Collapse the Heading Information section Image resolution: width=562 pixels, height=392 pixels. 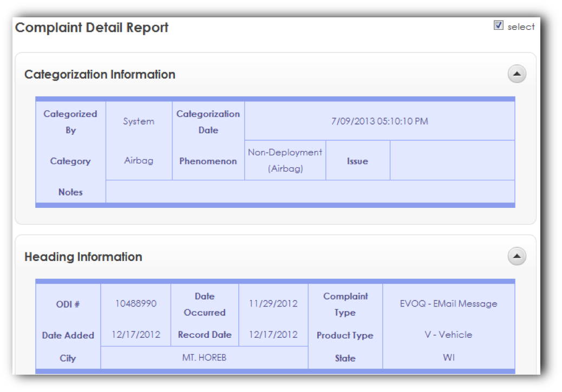(517, 256)
